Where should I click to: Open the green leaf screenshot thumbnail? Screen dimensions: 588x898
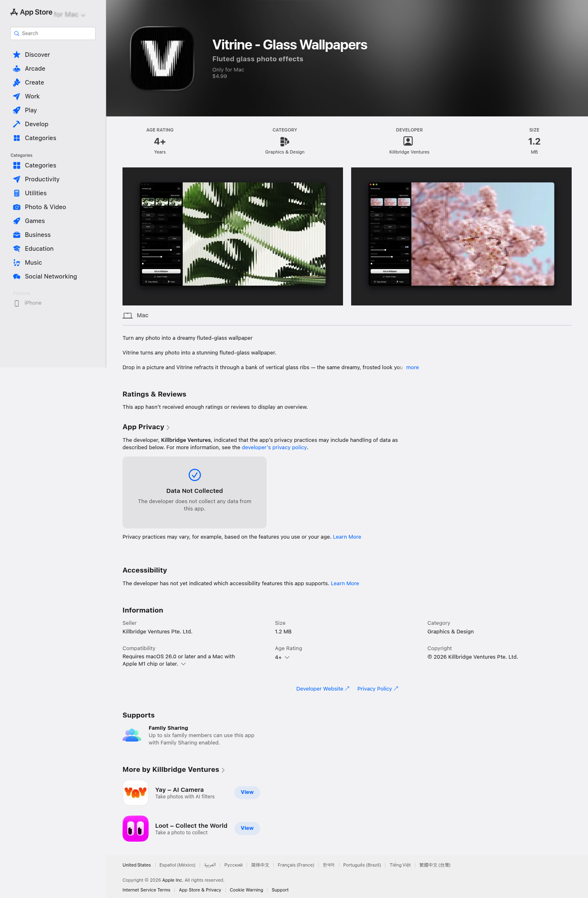pos(233,236)
